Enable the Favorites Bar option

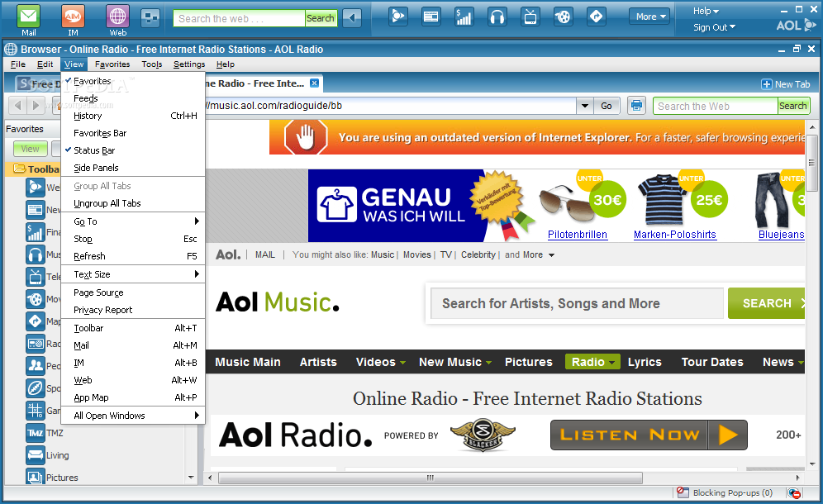tap(100, 133)
